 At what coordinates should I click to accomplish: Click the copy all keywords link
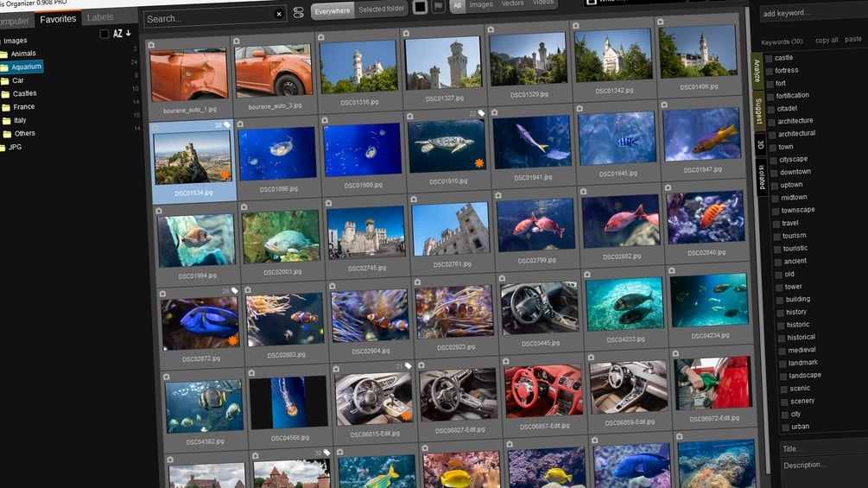click(827, 41)
